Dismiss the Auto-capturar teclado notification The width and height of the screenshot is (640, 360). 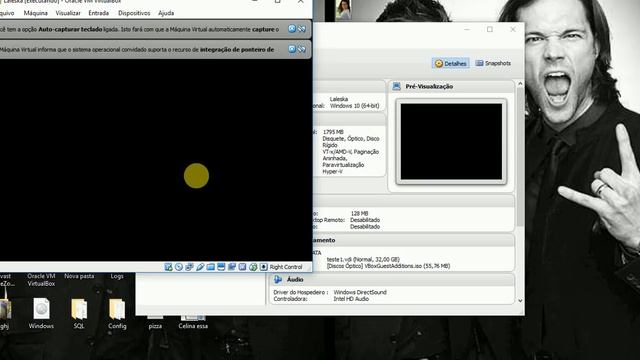[x=292, y=29]
